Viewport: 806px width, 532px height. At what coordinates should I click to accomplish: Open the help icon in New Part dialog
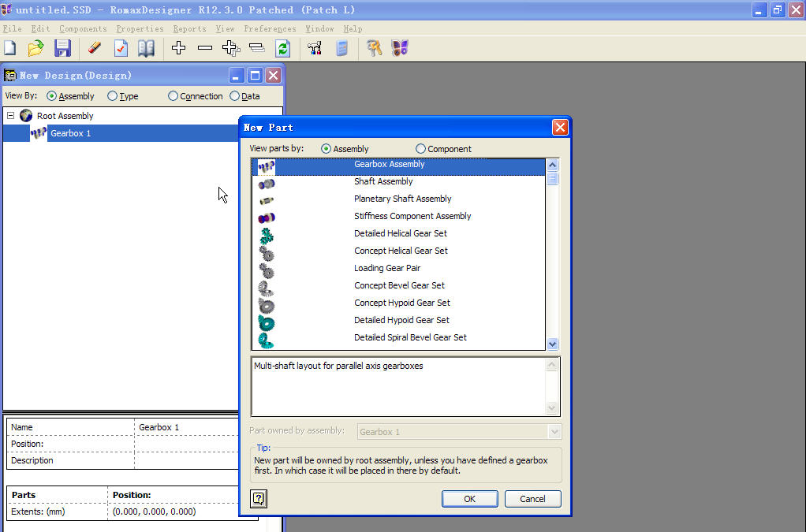point(259,499)
